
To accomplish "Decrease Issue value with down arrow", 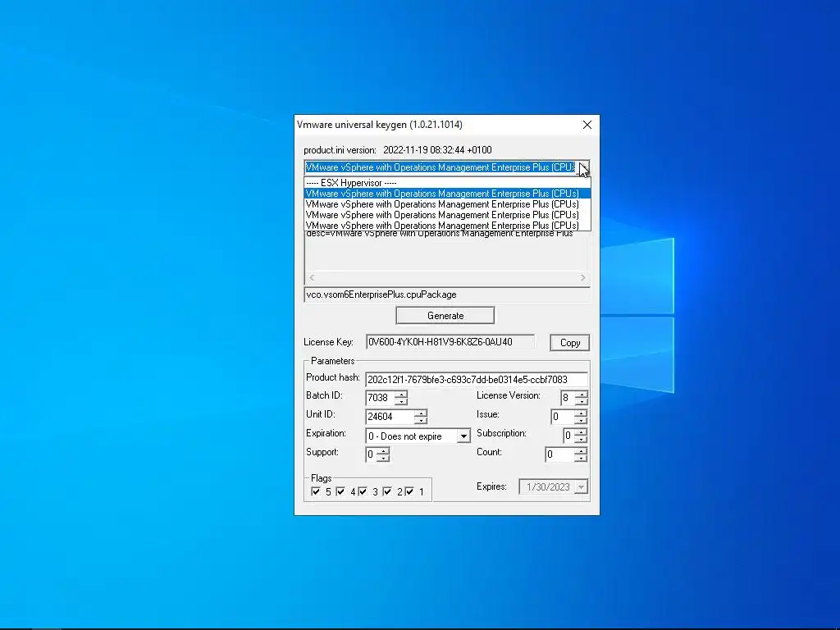I will [582, 420].
